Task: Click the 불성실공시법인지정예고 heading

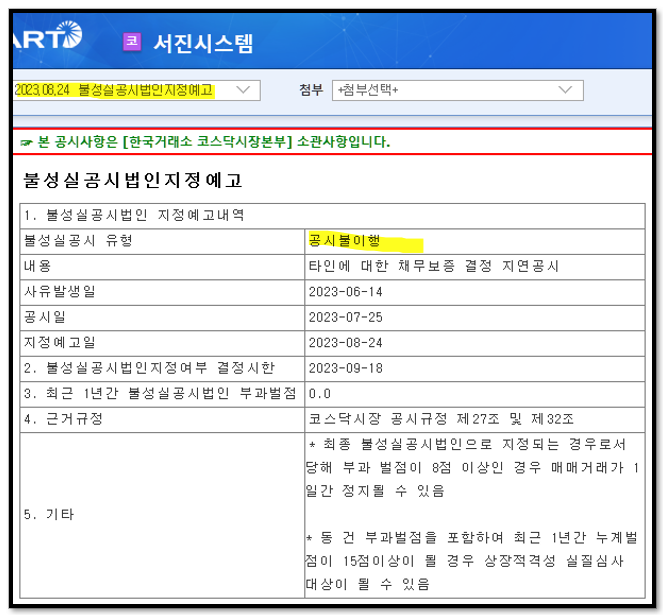Action: point(132,180)
